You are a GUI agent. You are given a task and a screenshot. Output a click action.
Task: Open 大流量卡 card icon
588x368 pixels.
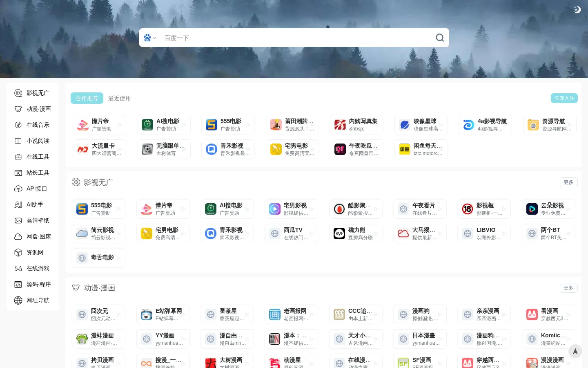83,149
